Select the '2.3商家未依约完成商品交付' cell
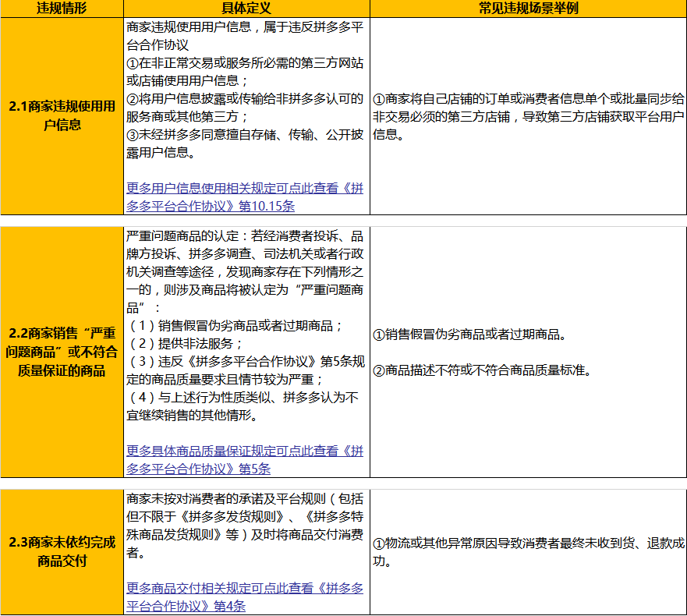This screenshot has width=687, height=616. [x=62, y=551]
